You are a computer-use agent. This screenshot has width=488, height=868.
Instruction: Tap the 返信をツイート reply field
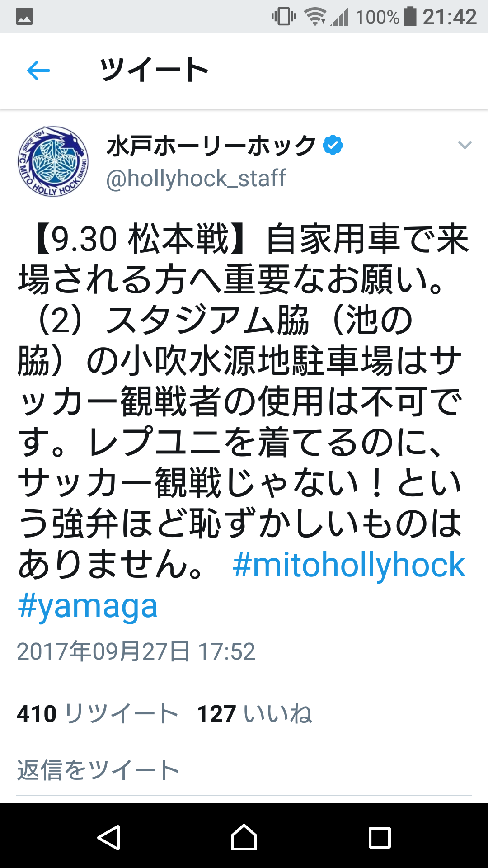244,770
